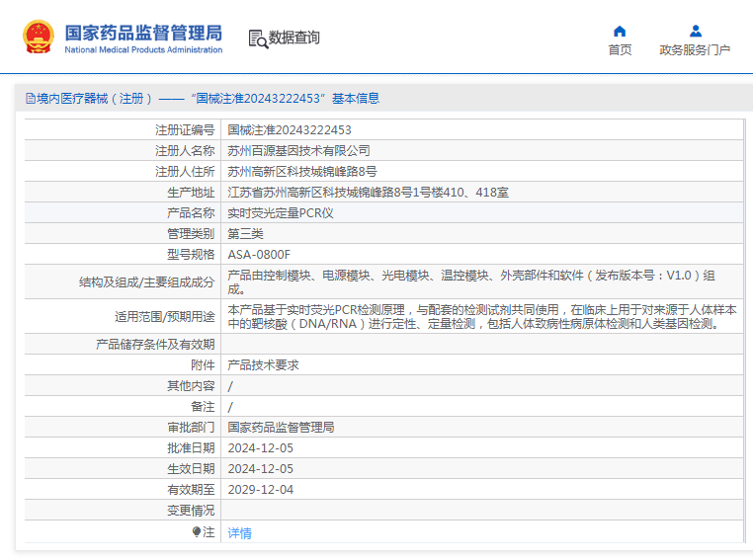Select expiry date 2029-12-04

click(x=260, y=490)
